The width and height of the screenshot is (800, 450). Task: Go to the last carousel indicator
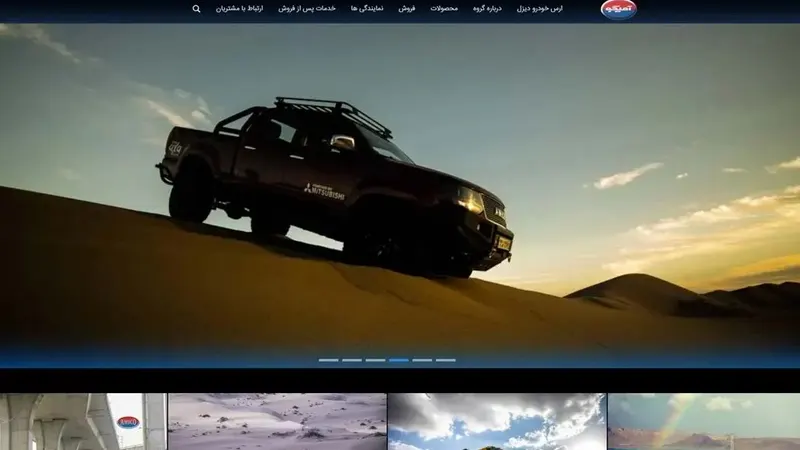(446, 360)
